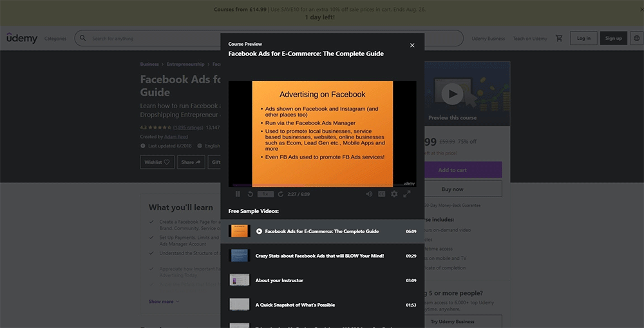Viewport: 644px width, 328px height.
Task: Open the language globe selector
Action: pyautogui.click(x=637, y=38)
